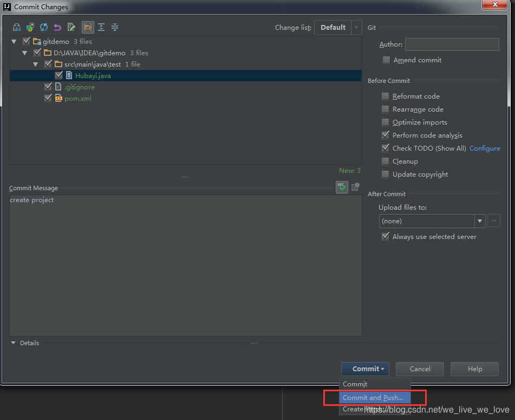Open the Configure TODO link
The height and width of the screenshot is (420, 515).
485,148
